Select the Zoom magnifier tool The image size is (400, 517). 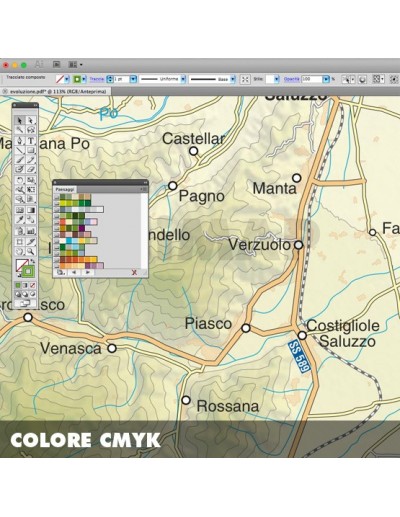[31, 251]
